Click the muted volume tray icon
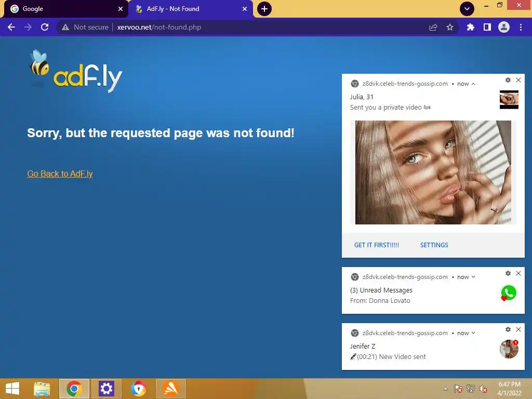 point(483,389)
